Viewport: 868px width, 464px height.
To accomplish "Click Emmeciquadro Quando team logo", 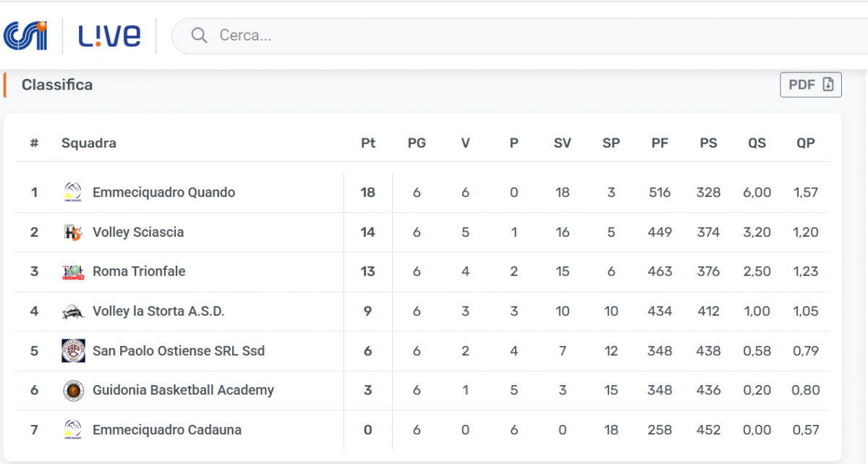I will (73, 193).
